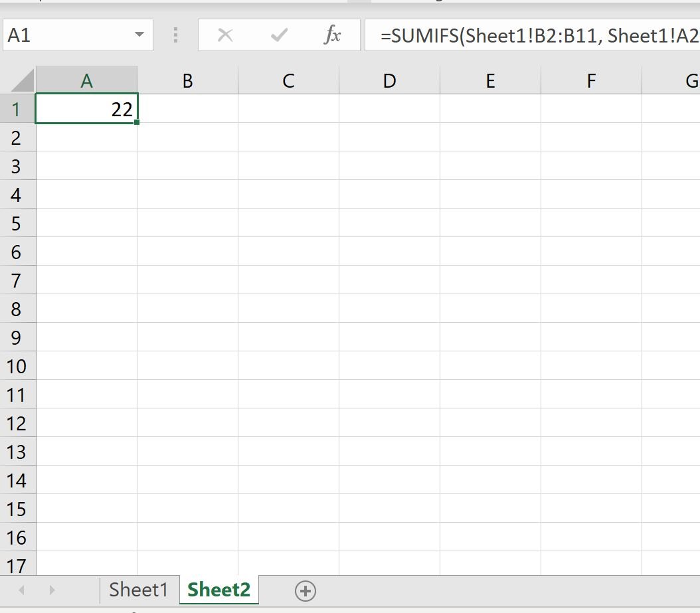Select cell C5

pyautogui.click(x=288, y=222)
